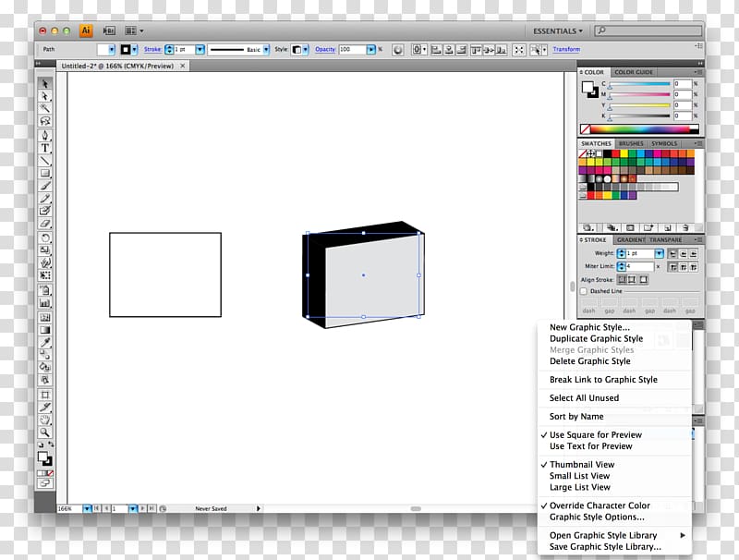739x560 pixels.
Task: Click New Graphic Style menu entry
Action: click(x=589, y=327)
